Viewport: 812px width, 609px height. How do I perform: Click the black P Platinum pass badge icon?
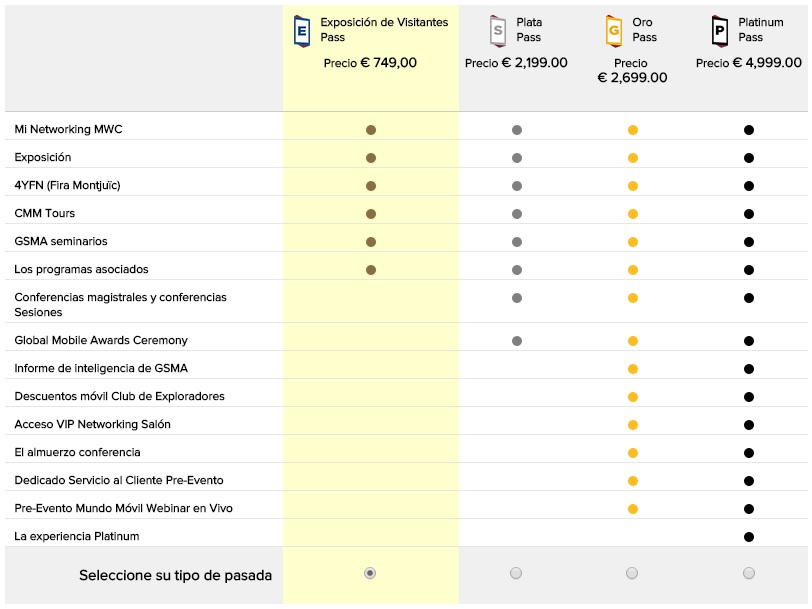pyautogui.click(x=719, y=31)
